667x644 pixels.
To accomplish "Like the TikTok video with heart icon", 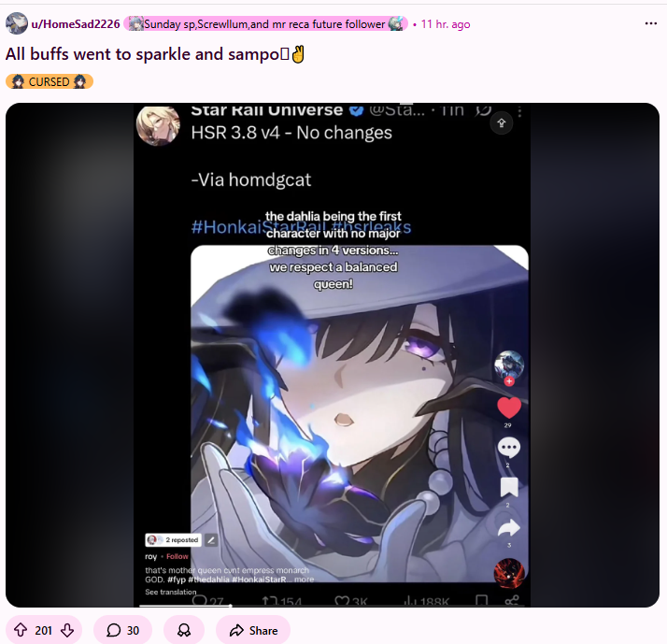I will point(509,408).
